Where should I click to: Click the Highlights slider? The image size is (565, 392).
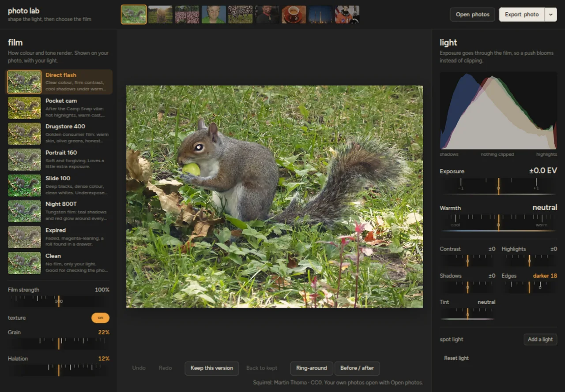tap(529, 260)
